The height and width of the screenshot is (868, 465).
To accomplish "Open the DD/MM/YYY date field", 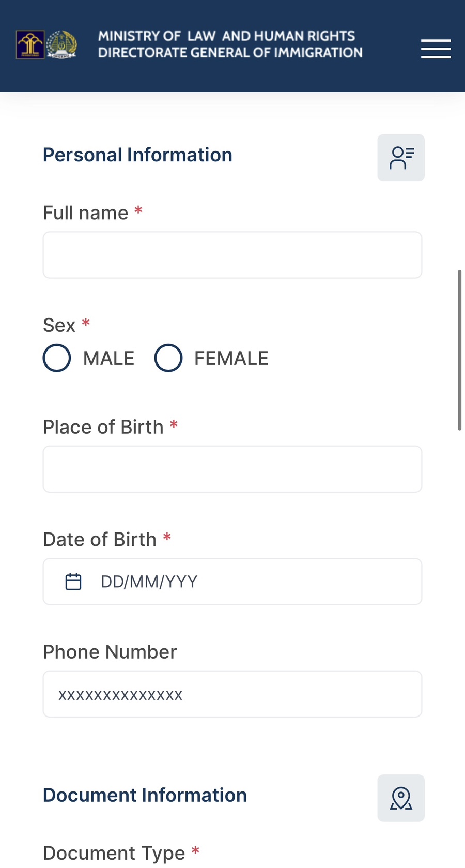I will point(233,582).
